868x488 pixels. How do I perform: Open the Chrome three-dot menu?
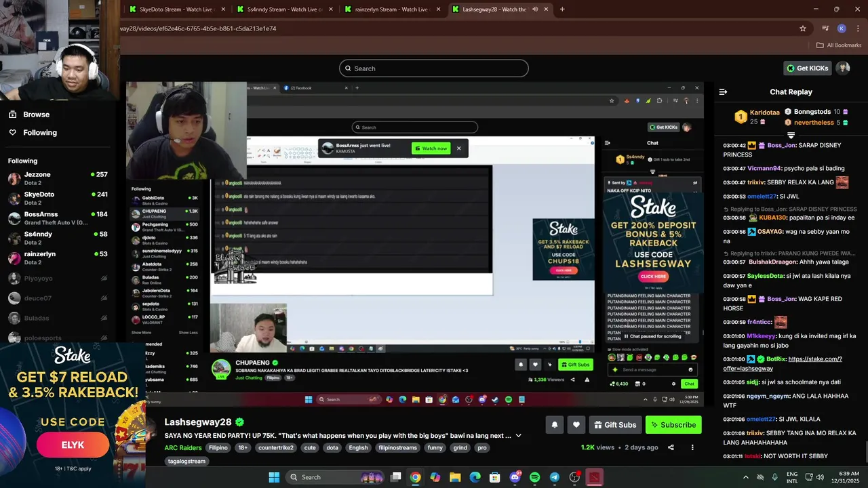pos(857,28)
